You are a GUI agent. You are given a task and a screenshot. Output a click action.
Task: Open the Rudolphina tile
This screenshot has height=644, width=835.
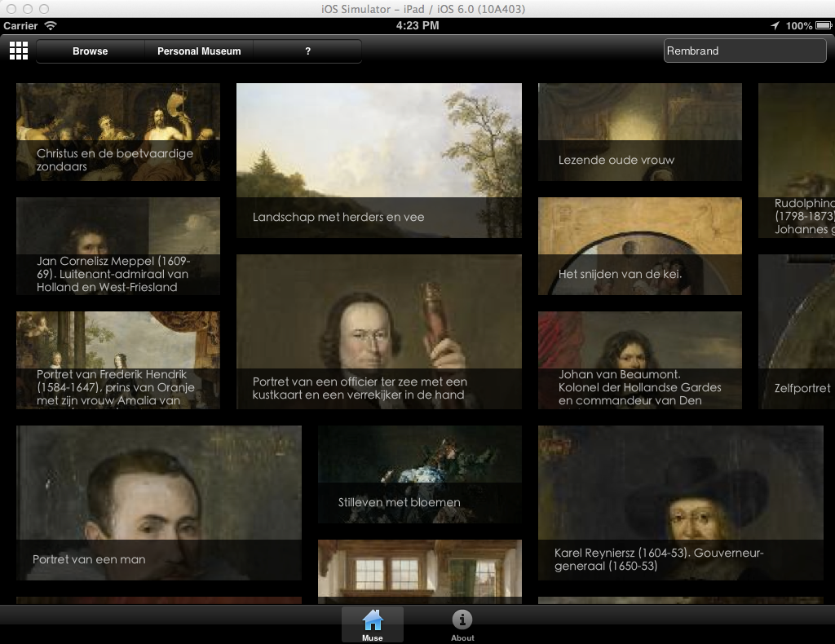(797, 161)
